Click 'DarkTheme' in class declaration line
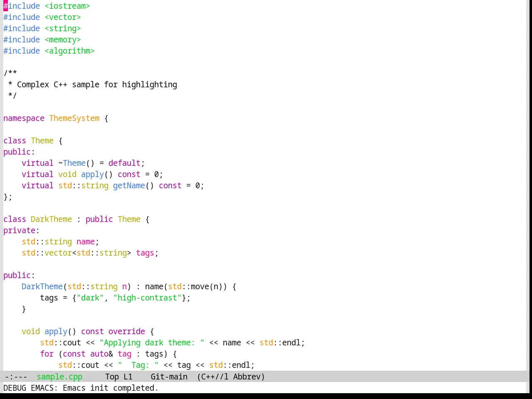The image size is (532, 399). point(51,219)
